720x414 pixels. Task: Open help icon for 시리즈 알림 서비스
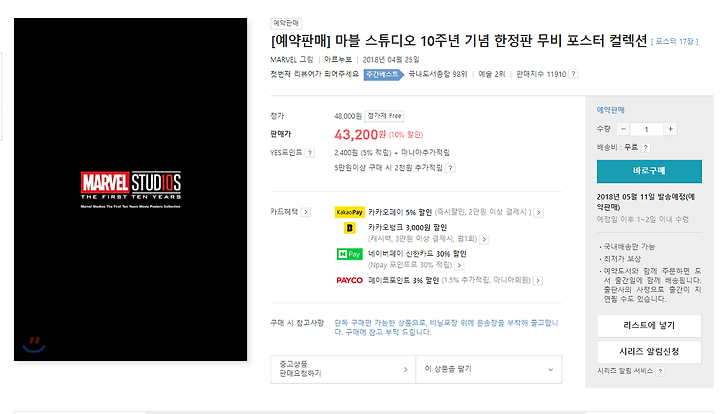tap(660, 371)
